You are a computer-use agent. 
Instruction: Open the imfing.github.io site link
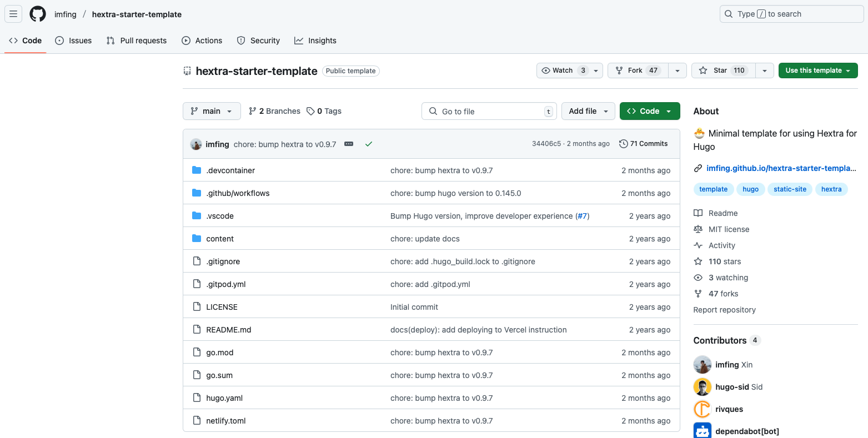point(781,168)
